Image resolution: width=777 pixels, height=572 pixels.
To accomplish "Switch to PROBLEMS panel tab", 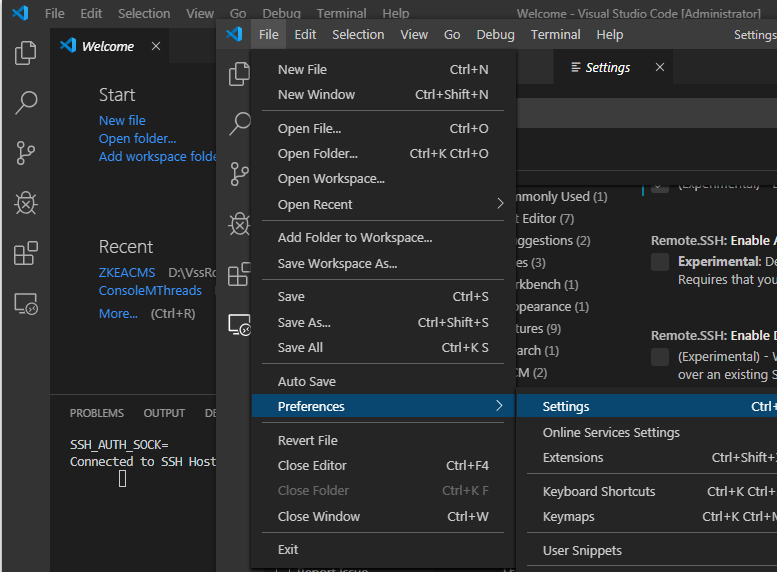I will point(97,413).
